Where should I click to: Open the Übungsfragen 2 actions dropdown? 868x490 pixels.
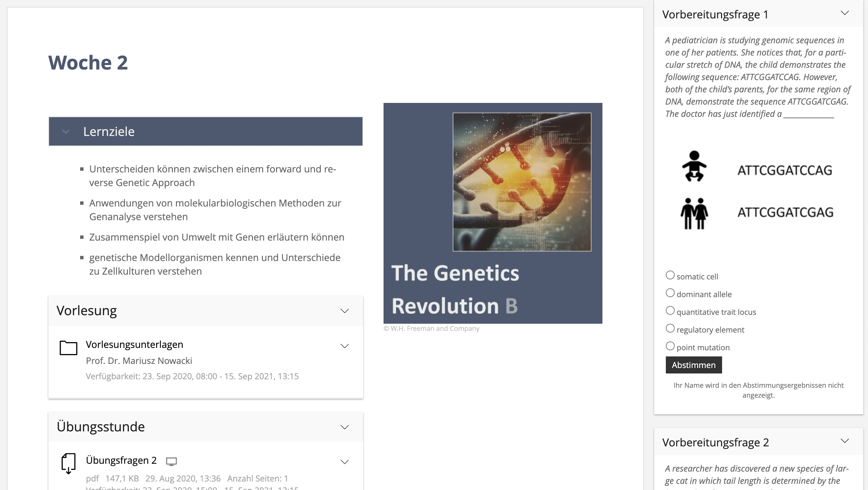tap(345, 462)
